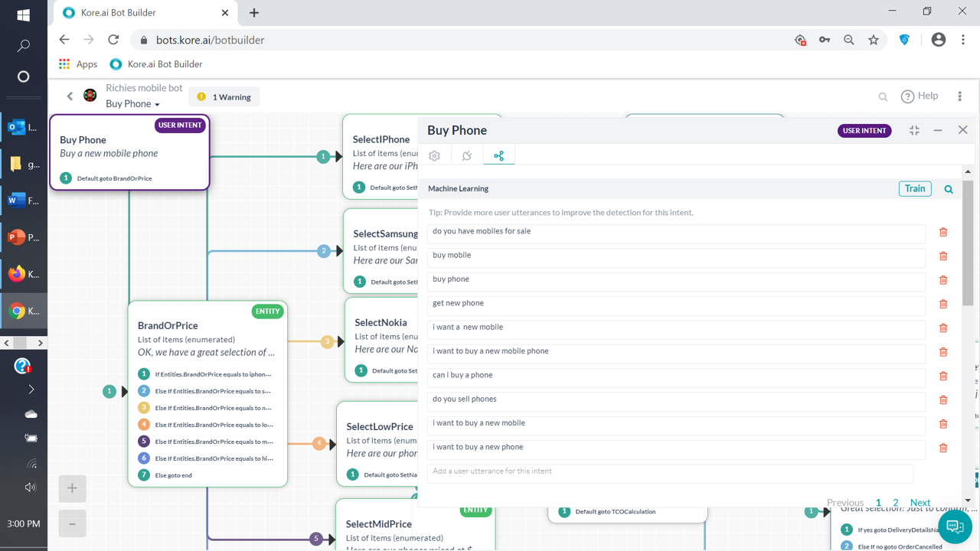The height and width of the screenshot is (551, 980).
Task: Train the machine learning model
Action: pos(915,188)
